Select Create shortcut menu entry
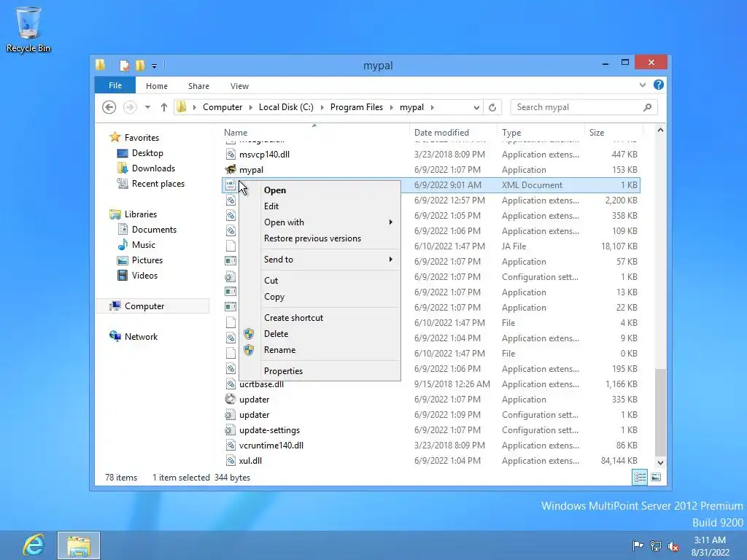Screen dimensions: 747x560 [x=320, y=318]
